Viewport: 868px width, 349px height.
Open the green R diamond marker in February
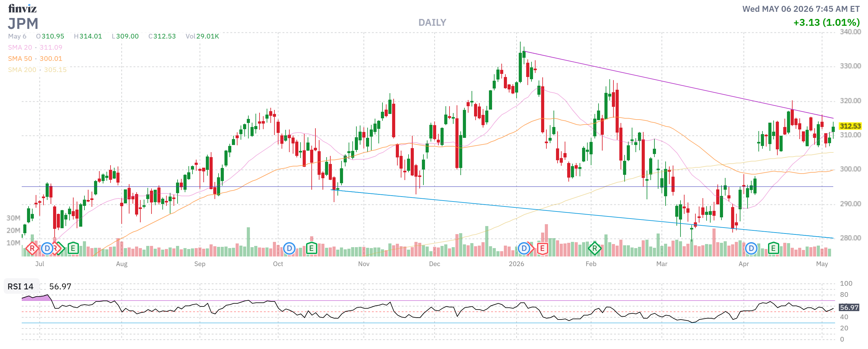tap(594, 249)
